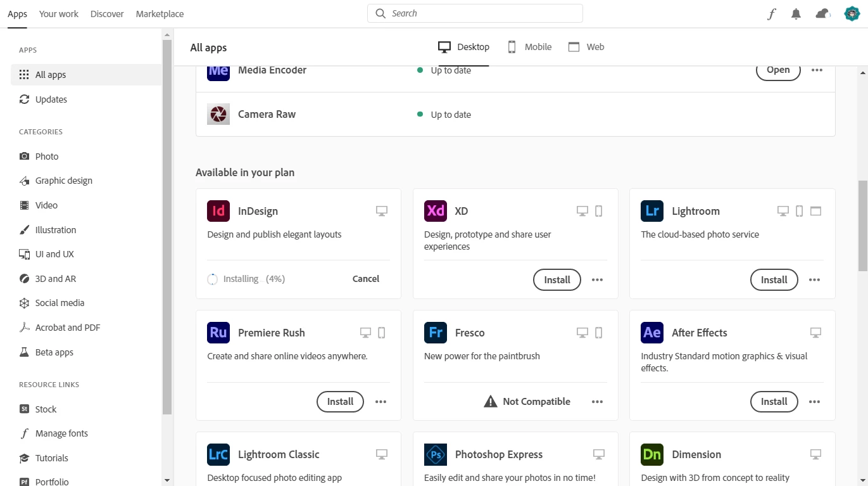The height and width of the screenshot is (486, 868).
Task: Click the Dimension app icon
Action: 652,454
